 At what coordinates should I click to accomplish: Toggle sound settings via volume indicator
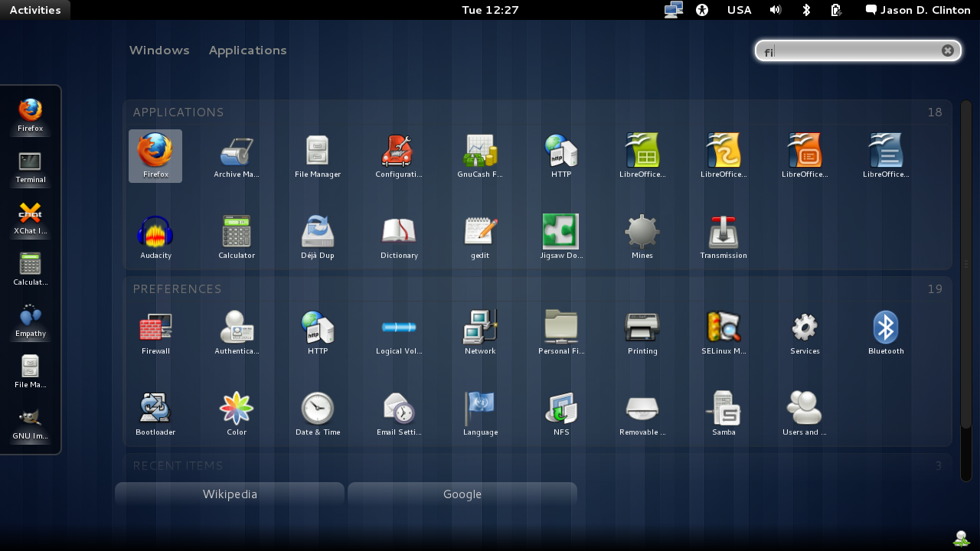[x=776, y=10]
